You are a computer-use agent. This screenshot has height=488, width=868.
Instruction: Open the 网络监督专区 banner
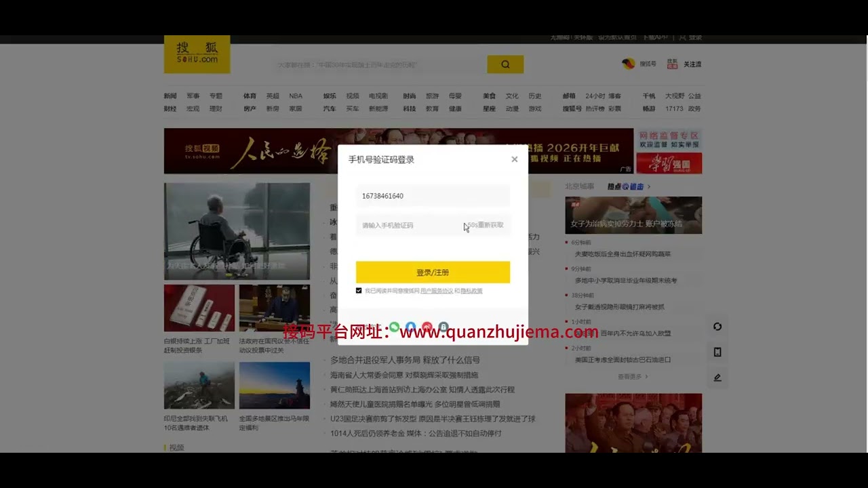tap(669, 140)
